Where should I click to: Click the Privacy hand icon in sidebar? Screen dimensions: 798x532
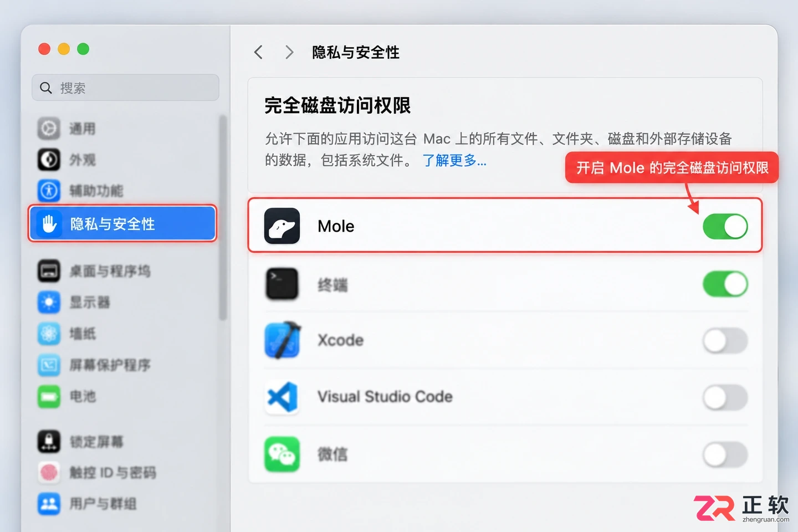(x=49, y=224)
